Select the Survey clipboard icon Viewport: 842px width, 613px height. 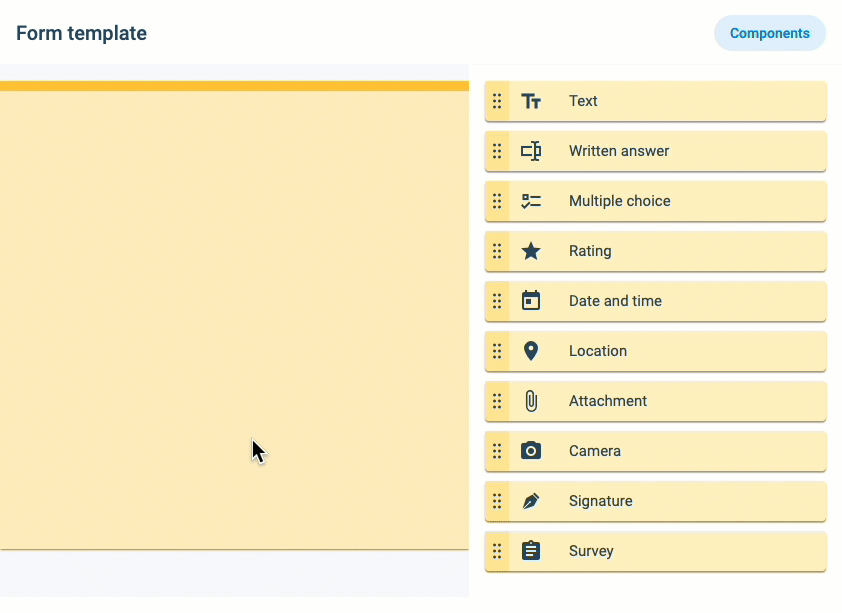(531, 551)
